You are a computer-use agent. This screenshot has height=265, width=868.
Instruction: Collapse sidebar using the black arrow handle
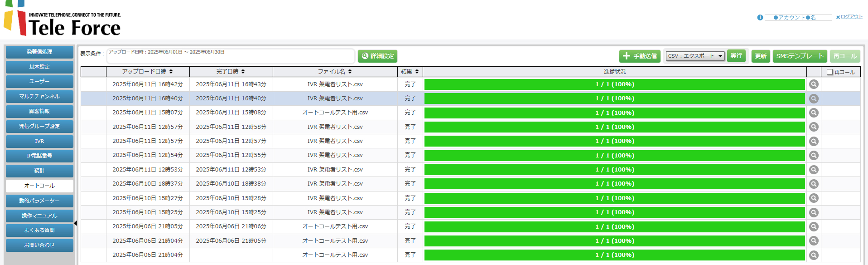[x=75, y=223]
